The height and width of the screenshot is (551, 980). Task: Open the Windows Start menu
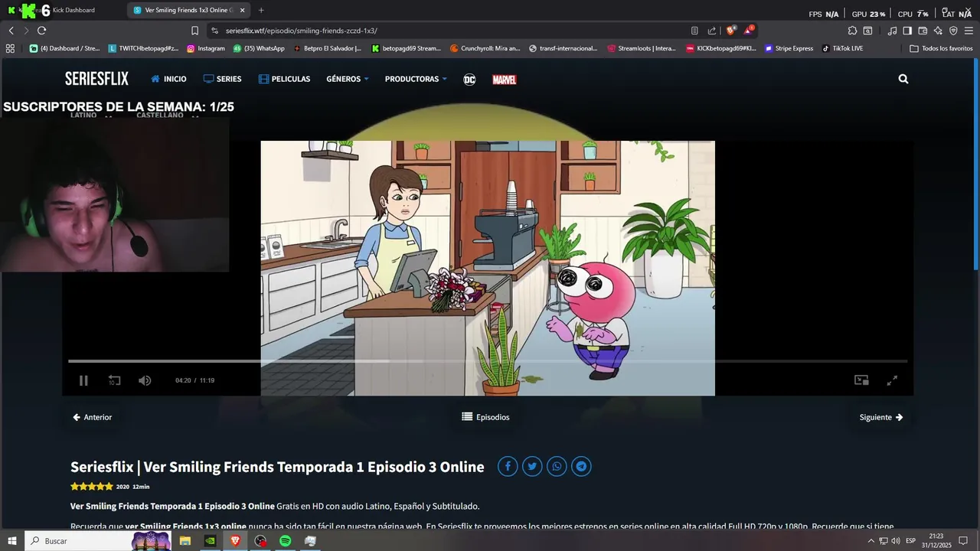(11, 540)
